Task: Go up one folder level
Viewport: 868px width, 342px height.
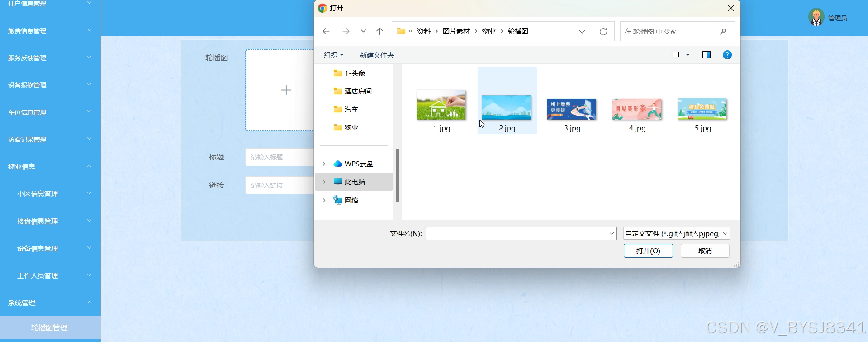Action: coord(379,31)
